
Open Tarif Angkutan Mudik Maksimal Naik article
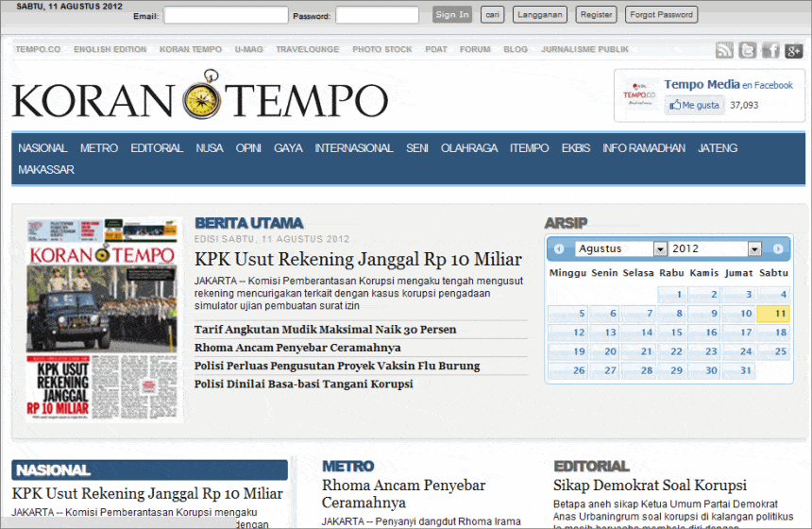click(325, 330)
